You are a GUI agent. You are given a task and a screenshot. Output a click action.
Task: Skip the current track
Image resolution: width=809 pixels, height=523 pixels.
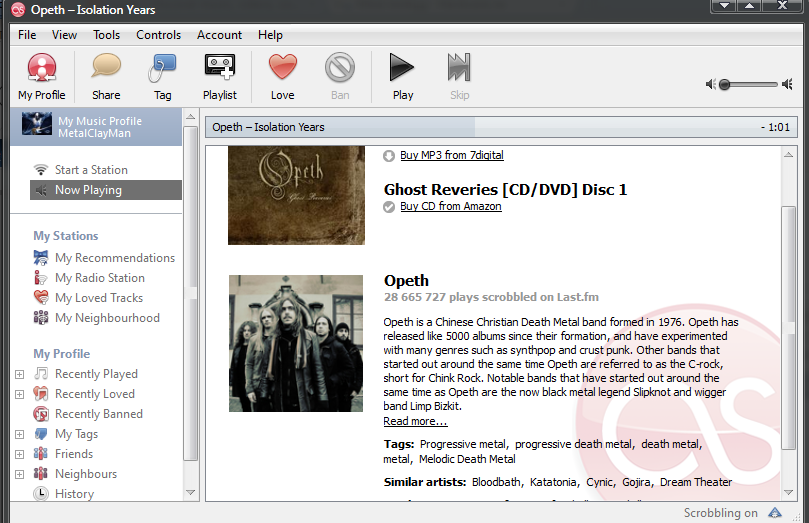pyautogui.click(x=459, y=76)
